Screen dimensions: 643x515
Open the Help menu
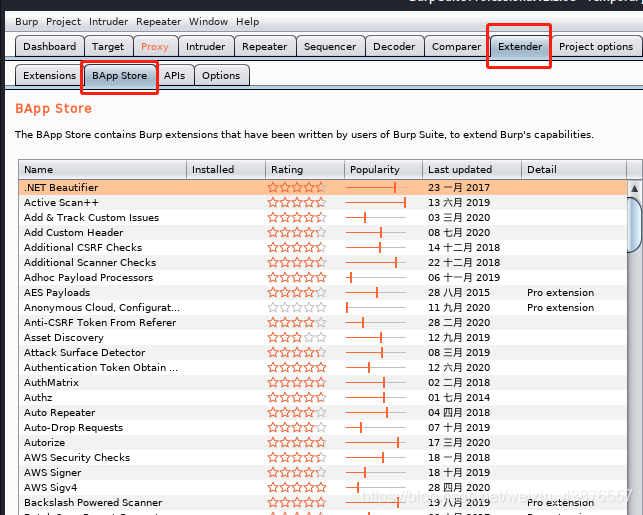[247, 22]
